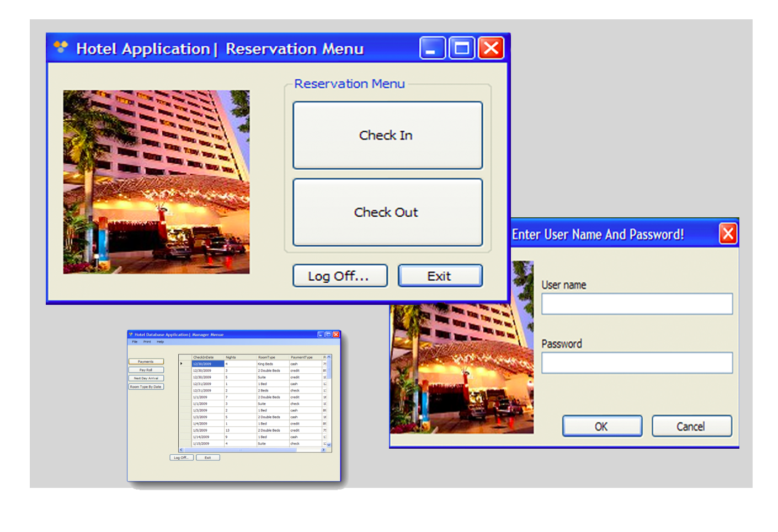Show Next Day Arrival records
778x532 pixels.
coord(146,378)
